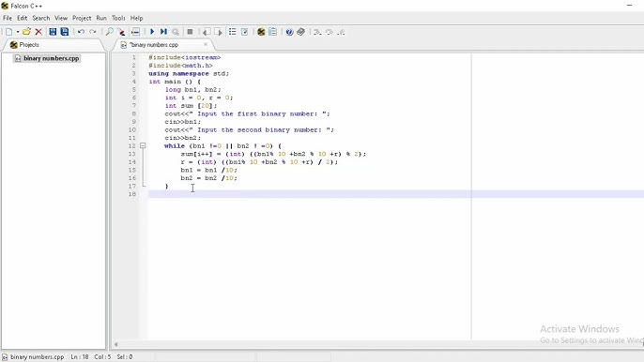Viewport: 644px width, 362px height.
Task: Click the Find magnifier icon
Action: 109,32
